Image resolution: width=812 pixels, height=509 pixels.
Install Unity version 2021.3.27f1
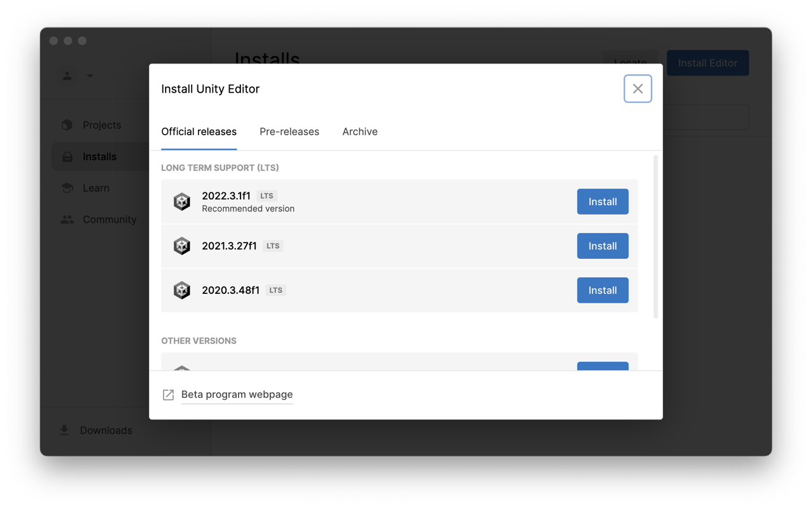pos(603,246)
